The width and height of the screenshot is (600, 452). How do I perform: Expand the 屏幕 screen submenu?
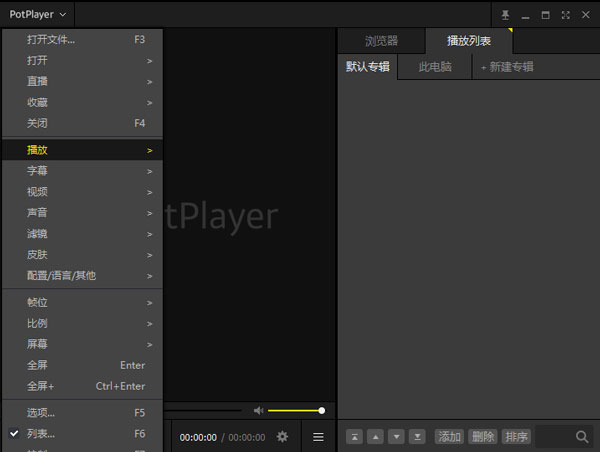82,344
